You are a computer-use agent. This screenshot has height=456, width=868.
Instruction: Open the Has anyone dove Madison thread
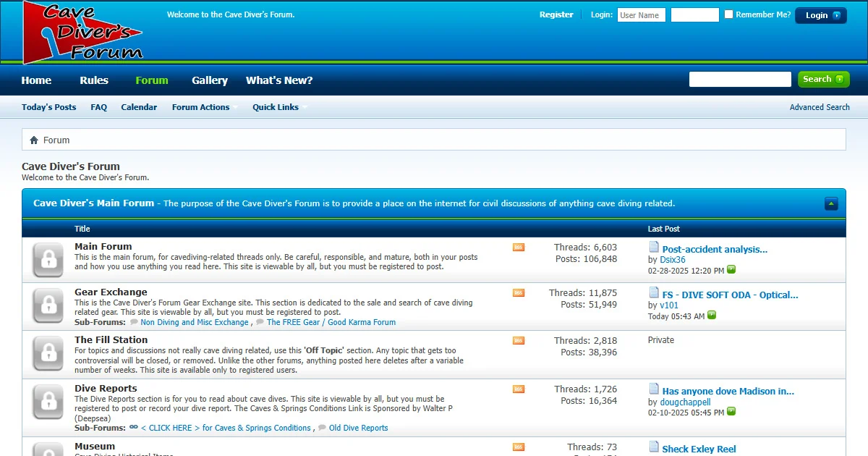728,392
